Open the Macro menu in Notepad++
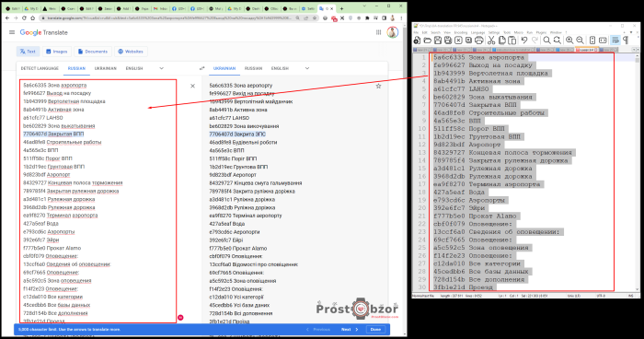The width and height of the screenshot is (644, 339). [519, 32]
